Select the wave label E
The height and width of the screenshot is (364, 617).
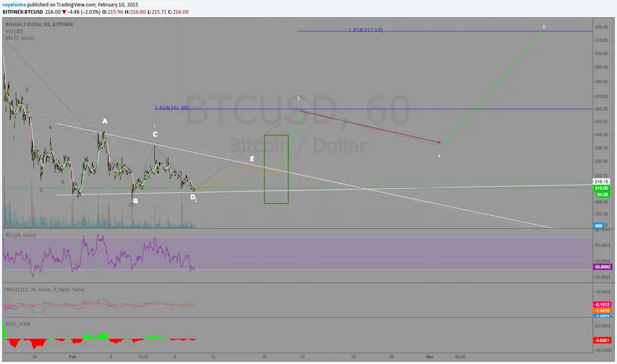tap(252, 159)
